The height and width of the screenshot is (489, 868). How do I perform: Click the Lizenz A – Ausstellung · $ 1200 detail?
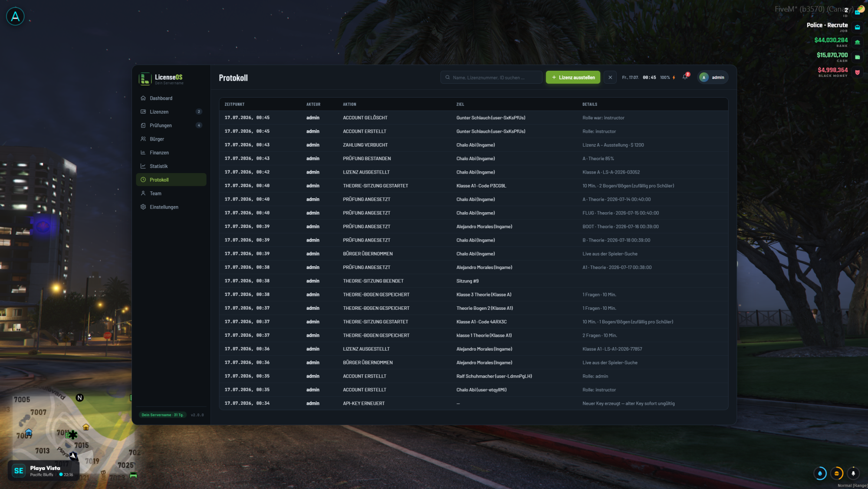tap(613, 145)
